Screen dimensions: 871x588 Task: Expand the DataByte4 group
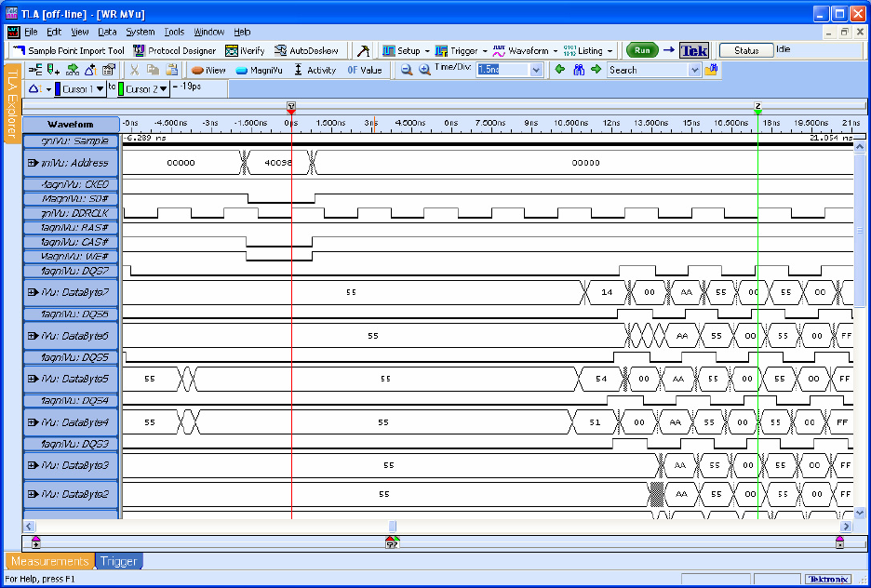33,422
